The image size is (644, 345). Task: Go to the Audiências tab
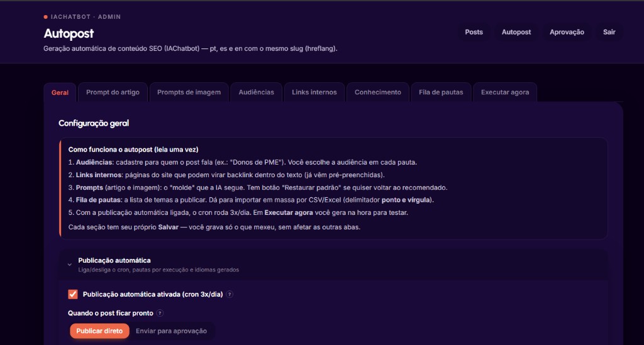click(x=257, y=92)
